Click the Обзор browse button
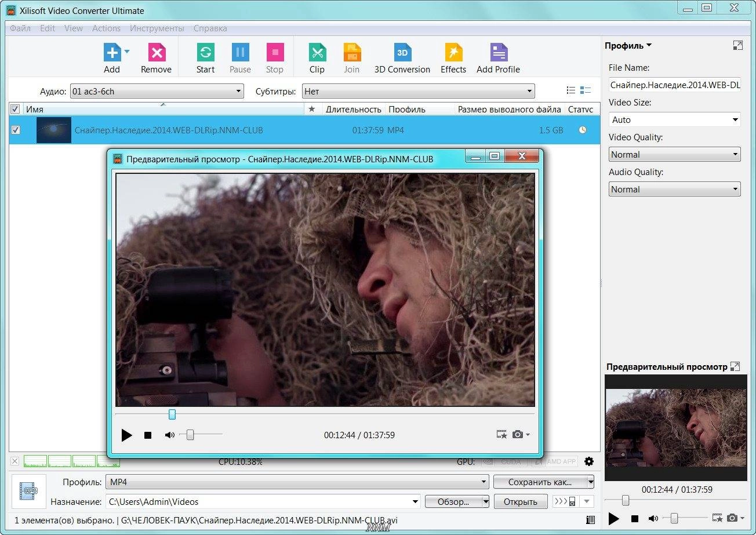Viewport: 756px width, 535px height. [x=453, y=501]
